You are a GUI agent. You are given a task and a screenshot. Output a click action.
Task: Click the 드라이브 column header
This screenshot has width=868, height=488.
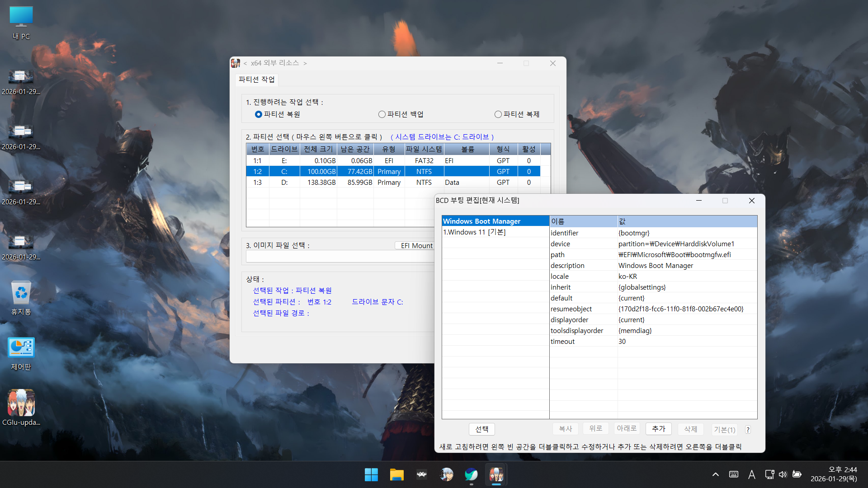[284, 149]
